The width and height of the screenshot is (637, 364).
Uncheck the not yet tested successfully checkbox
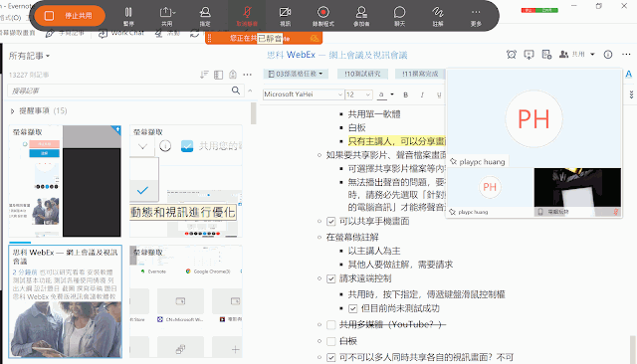352,309
